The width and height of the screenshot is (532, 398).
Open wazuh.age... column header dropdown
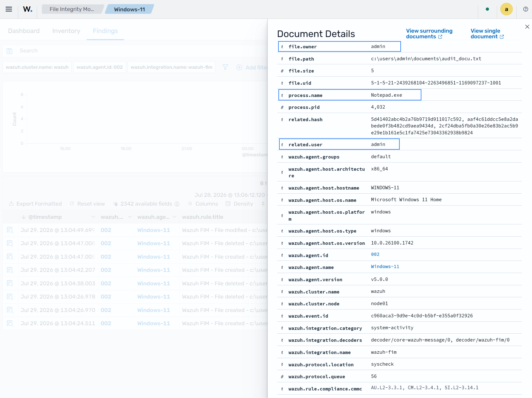(174, 217)
